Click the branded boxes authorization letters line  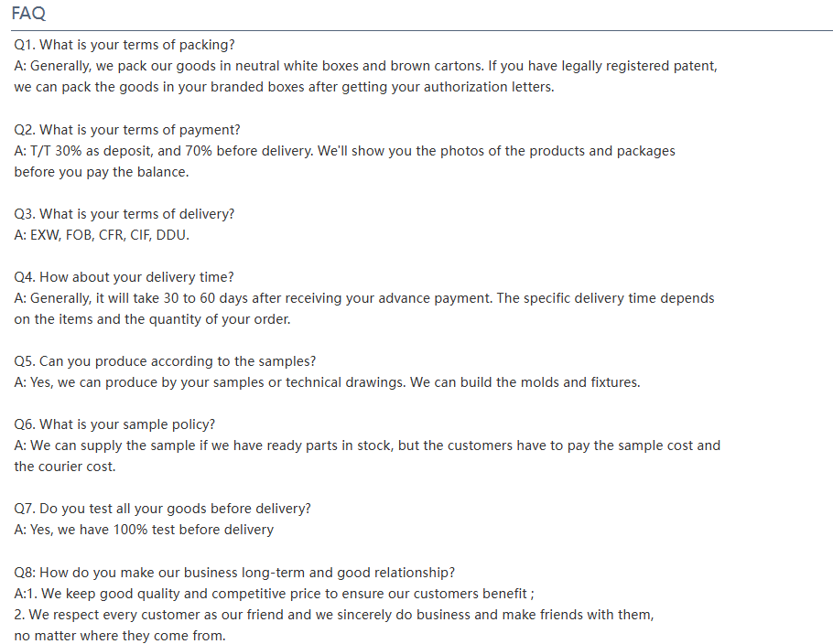click(284, 87)
